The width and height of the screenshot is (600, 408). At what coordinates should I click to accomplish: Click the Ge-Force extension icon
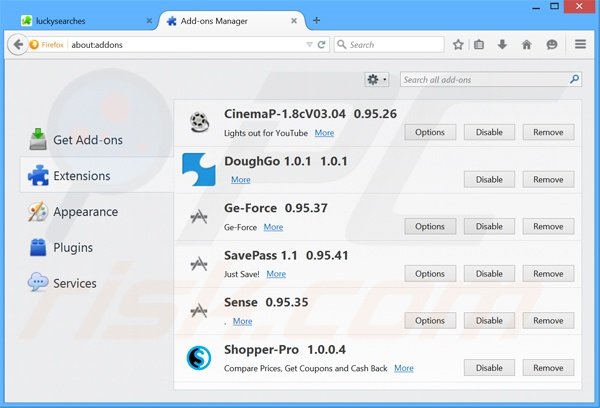(199, 217)
